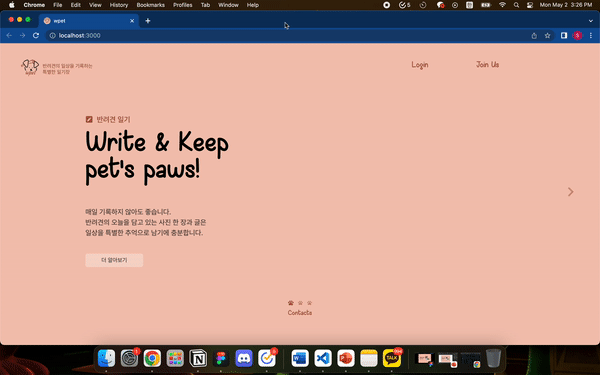Open Notion from the dock

[x=198, y=359]
